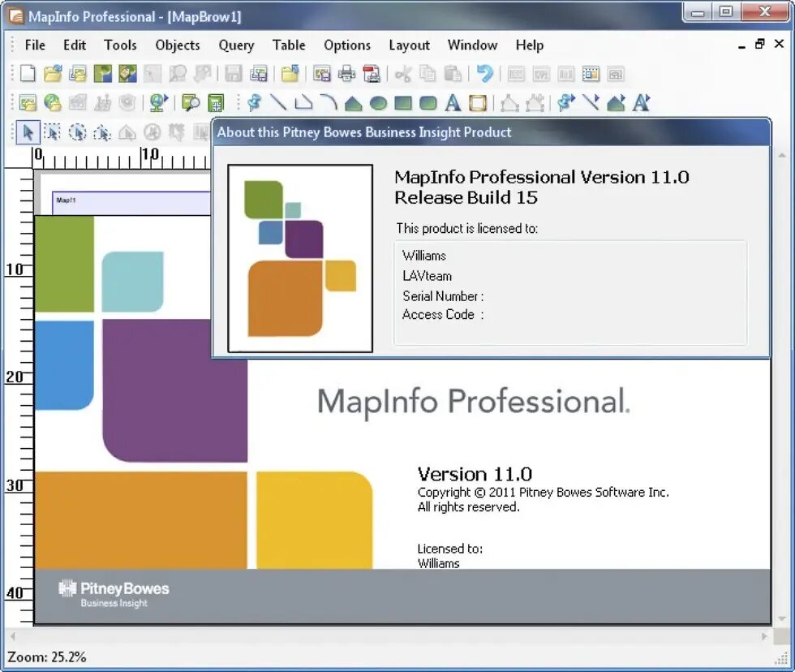Image resolution: width=795 pixels, height=672 pixels.
Task: Select the Text tool letter A
Action: 453,102
